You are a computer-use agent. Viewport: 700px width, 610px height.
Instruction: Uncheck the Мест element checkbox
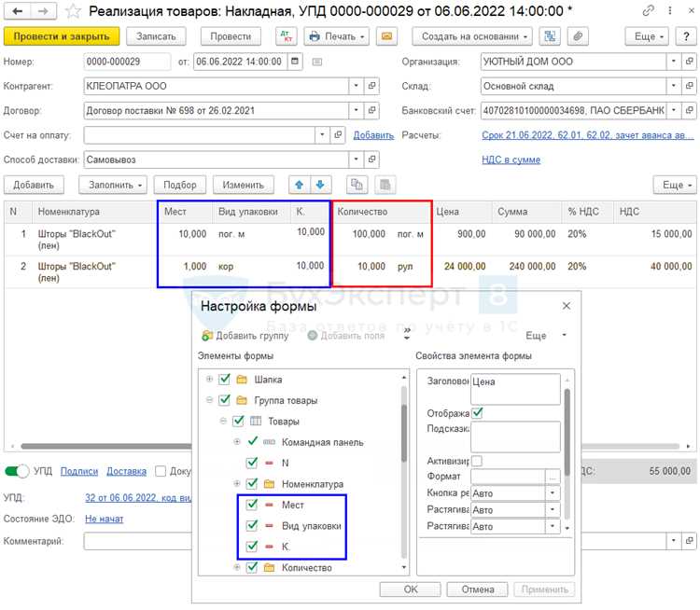tap(252, 505)
